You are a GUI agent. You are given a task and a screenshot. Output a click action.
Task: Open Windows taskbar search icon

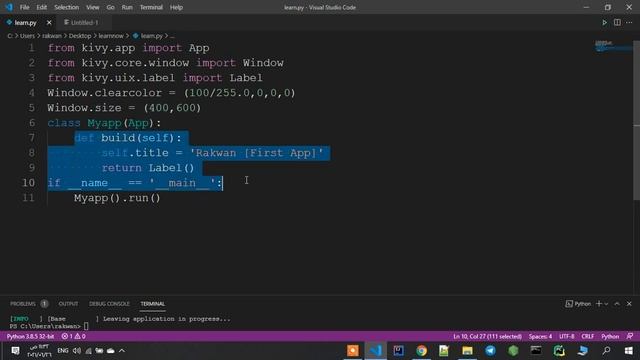(607, 351)
